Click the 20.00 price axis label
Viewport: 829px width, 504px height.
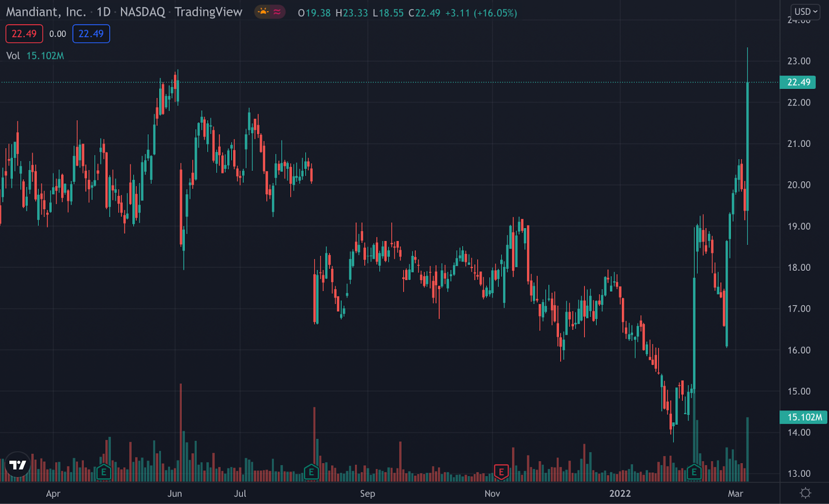[799, 185]
